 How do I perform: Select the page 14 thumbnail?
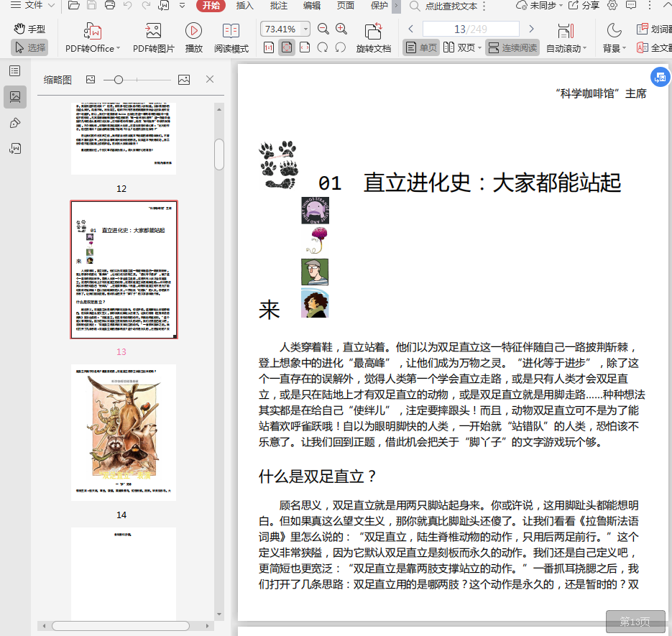(x=124, y=433)
